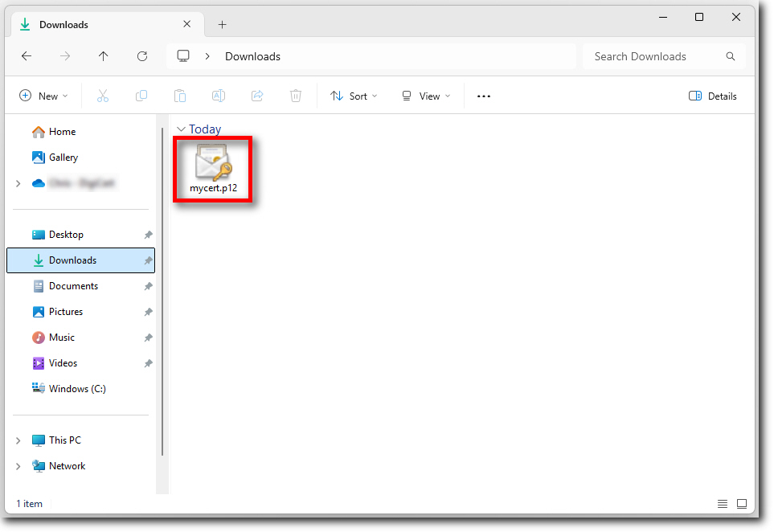Collapse the Today group
Screen dimensions: 774x532
181,129
